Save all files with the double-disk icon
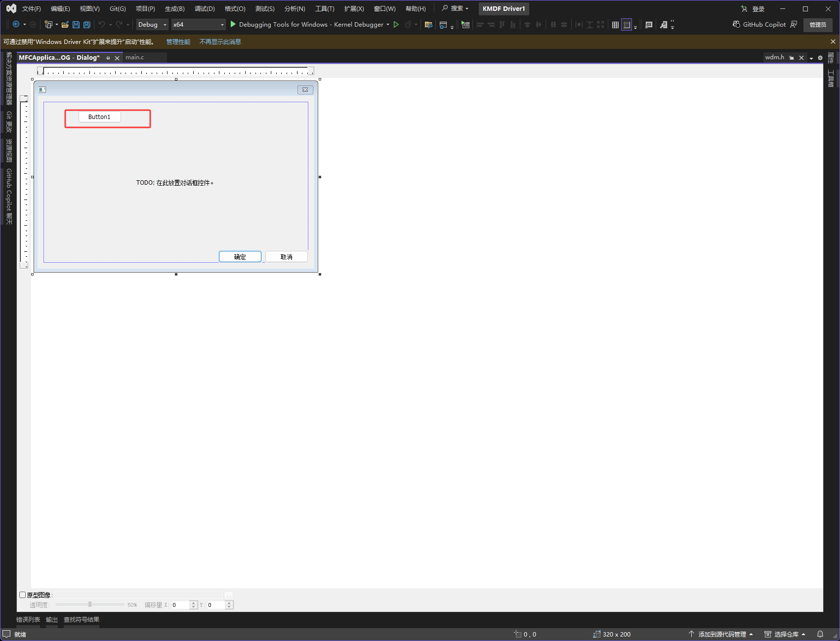The height and width of the screenshot is (641, 840). [87, 24]
